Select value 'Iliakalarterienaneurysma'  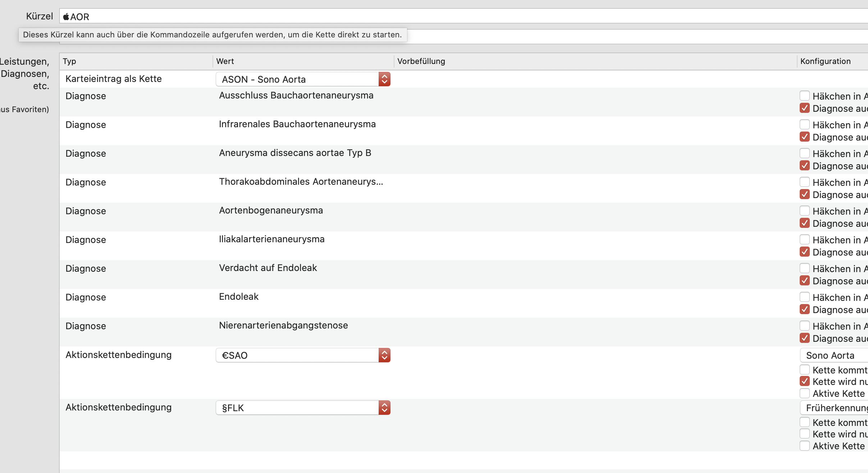tap(272, 239)
